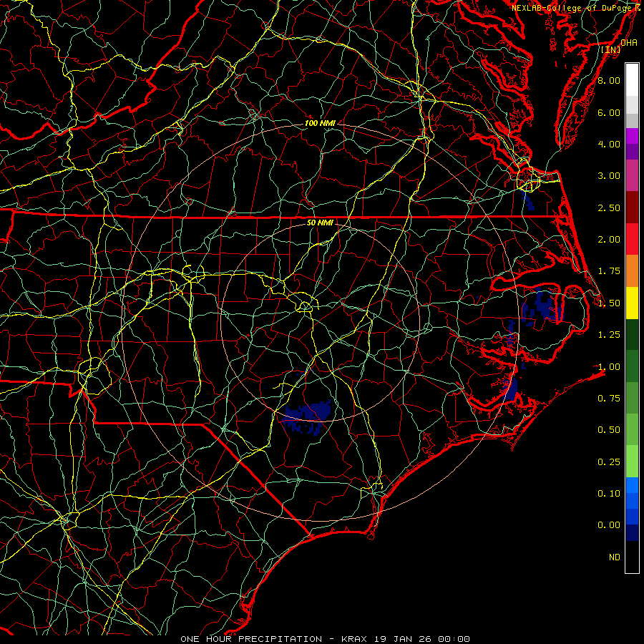The image size is (644, 644).
Task: Select the yellow legend swatch
Action: pyautogui.click(x=632, y=303)
